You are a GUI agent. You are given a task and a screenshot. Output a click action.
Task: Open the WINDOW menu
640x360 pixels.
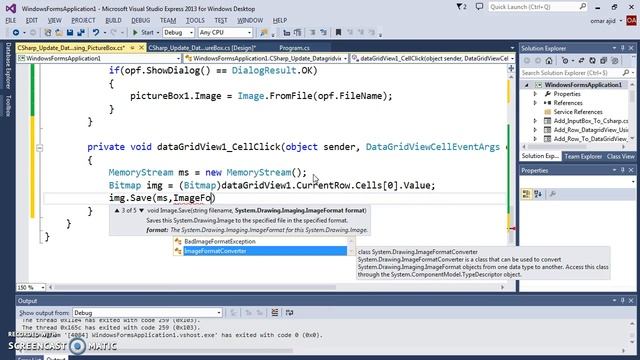(250, 20)
